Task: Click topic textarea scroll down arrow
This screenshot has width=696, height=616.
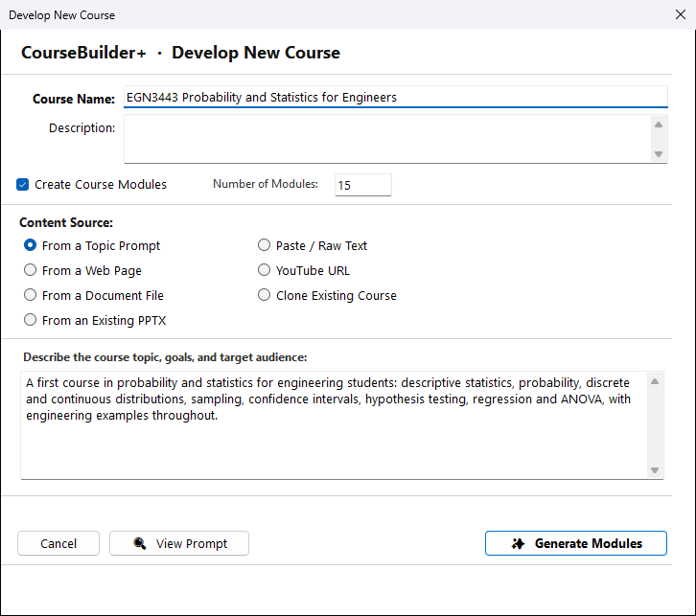Action: point(655,470)
